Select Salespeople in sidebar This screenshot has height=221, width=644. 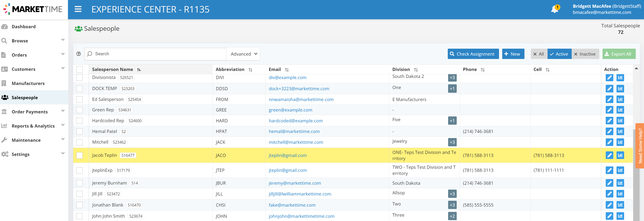click(34, 97)
